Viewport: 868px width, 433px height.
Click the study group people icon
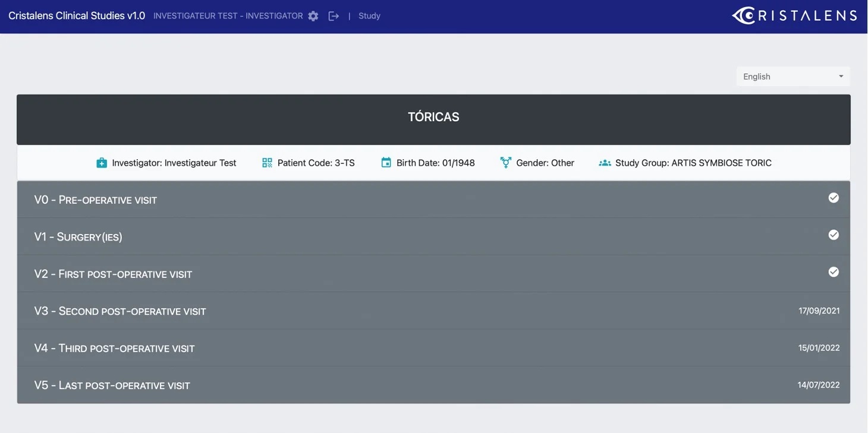[605, 163]
